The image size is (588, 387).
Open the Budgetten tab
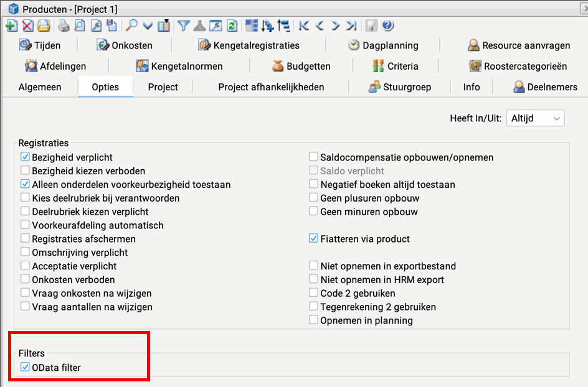(x=301, y=66)
